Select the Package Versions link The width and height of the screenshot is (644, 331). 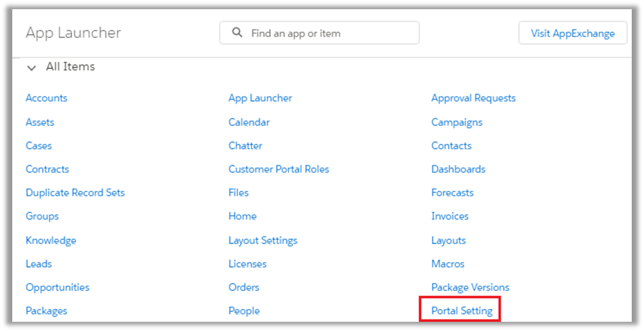470,287
